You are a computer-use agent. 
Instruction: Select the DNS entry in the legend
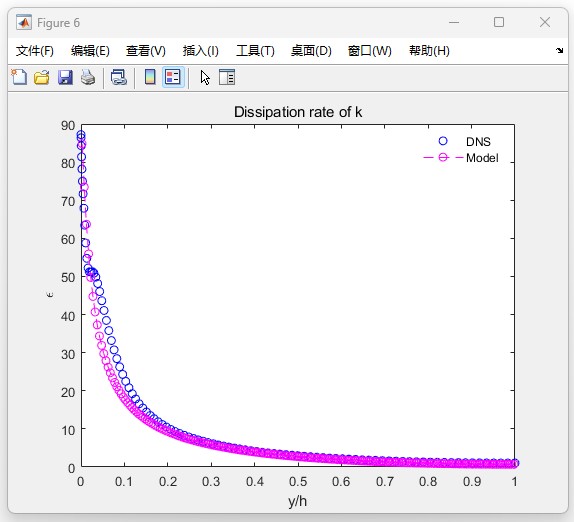coord(478,142)
